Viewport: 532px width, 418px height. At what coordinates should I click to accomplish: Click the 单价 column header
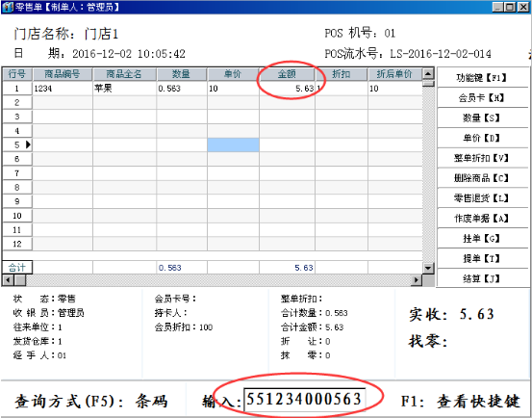(x=233, y=74)
